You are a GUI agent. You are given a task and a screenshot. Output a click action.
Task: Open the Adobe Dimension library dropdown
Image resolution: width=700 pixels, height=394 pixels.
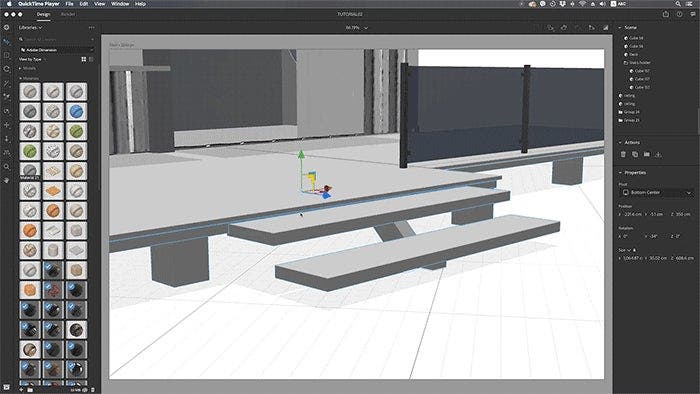coord(57,50)
